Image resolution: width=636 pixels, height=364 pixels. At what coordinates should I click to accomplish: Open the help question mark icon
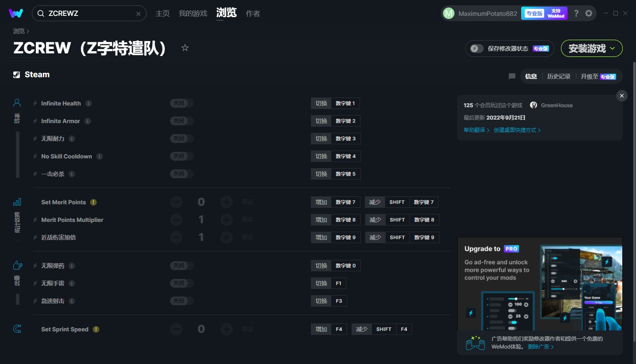coord(576,13)
